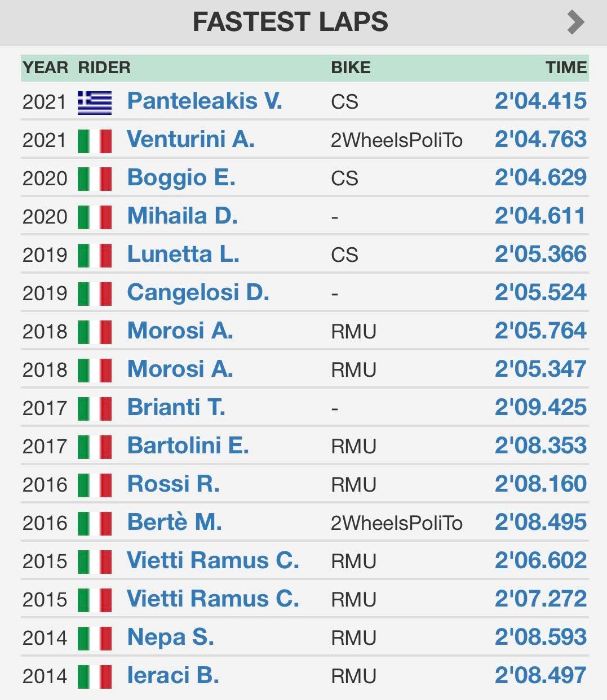Click the Italian flag beside Rossi R.
Image resolution: width=607 pixels, height=700 pixels.
95,485
